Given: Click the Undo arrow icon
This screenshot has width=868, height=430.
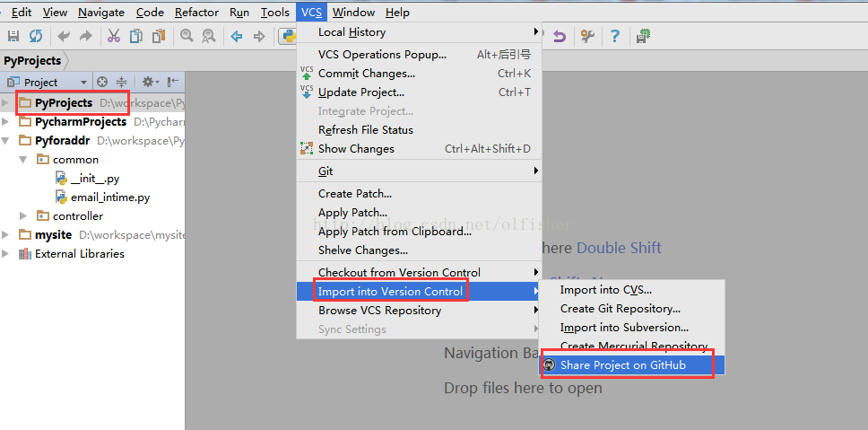Looking at the screenshot, I should 64,37.
